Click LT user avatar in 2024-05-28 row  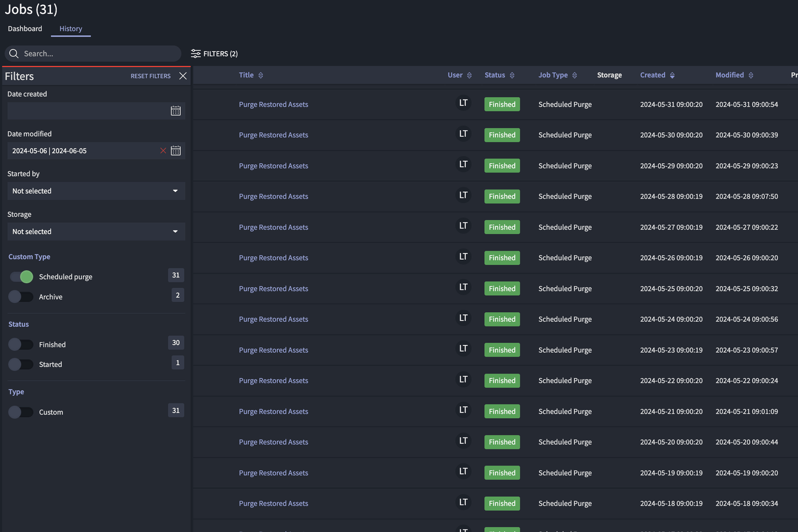tap(463, 195)
